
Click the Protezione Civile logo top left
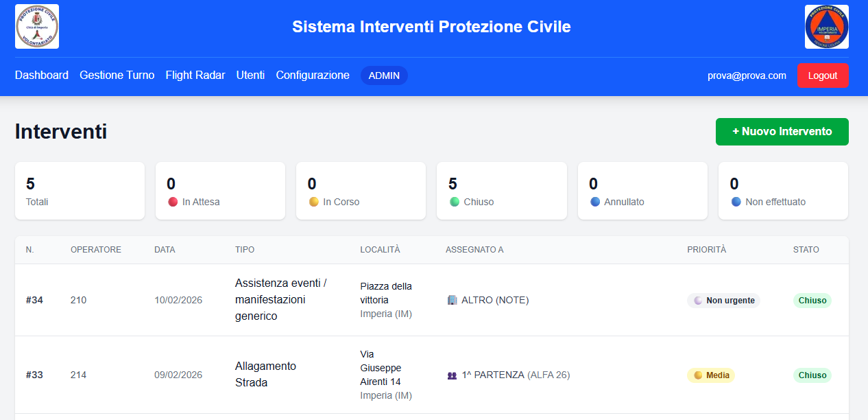click(x=36, y=26)
